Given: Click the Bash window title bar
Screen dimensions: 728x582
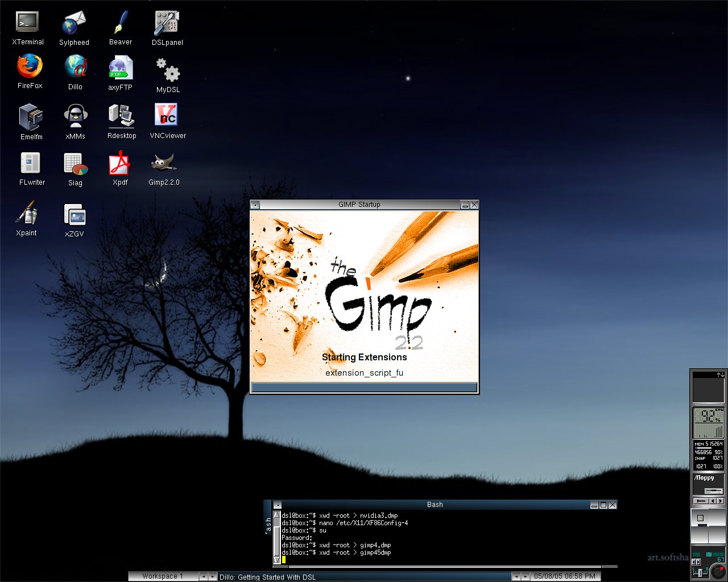Looking at the screenshot, I should [x=435, y=505].
